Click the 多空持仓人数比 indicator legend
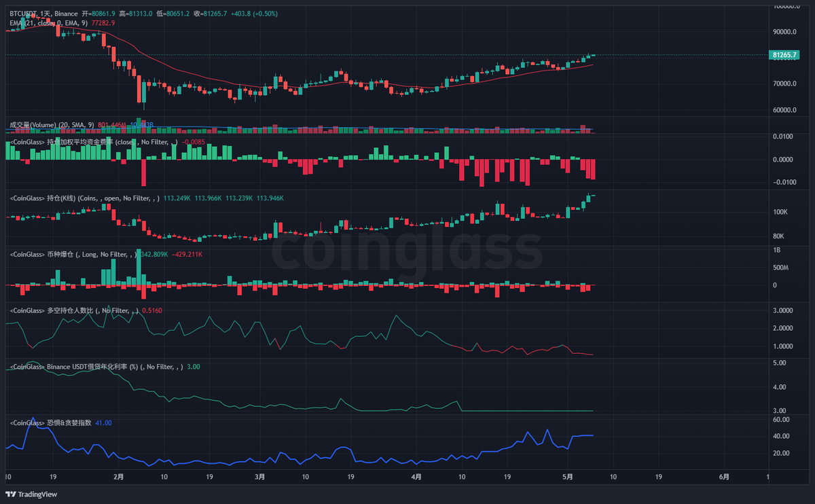The width and height of the screenshot is (815, 504). [74, 310]
